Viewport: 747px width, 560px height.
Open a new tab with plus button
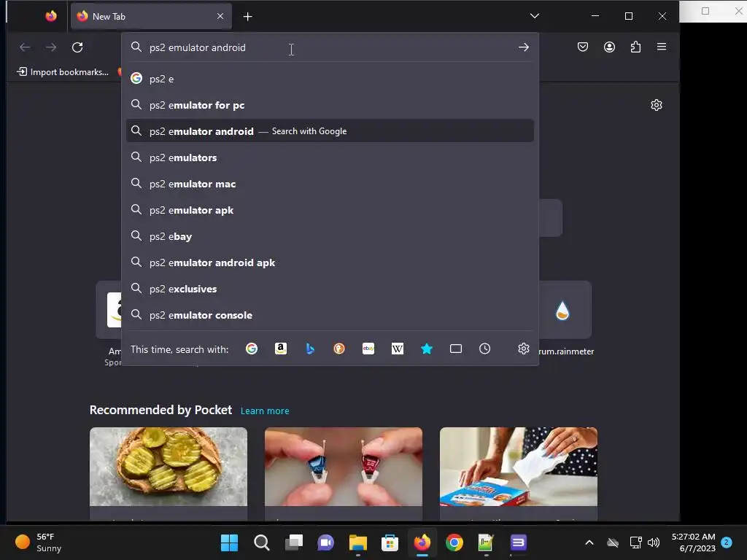coord(248,17)
